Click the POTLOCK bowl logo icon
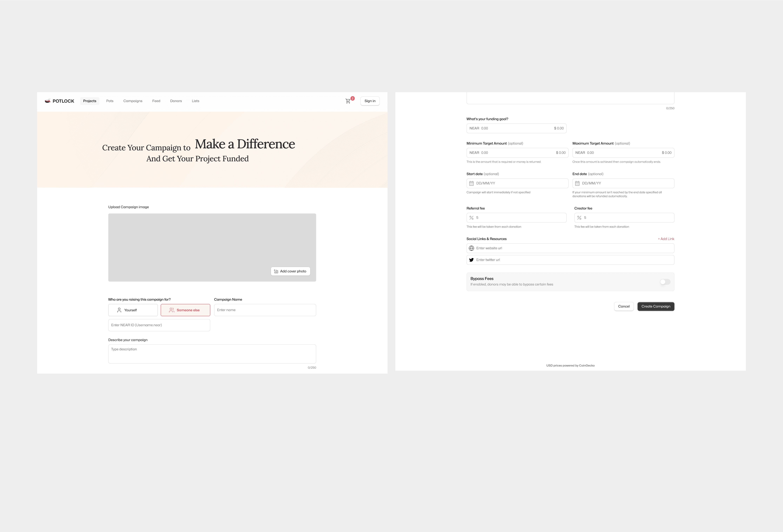 pos(48,101)
